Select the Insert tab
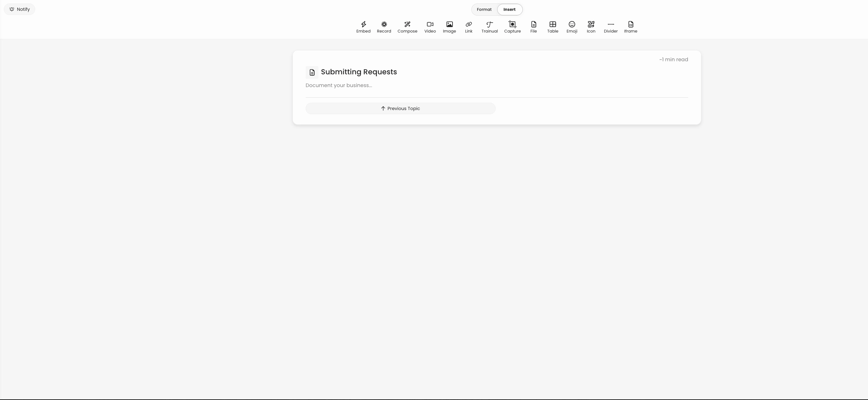This screenshot has width=868, height=400. [x=509, y=10]
